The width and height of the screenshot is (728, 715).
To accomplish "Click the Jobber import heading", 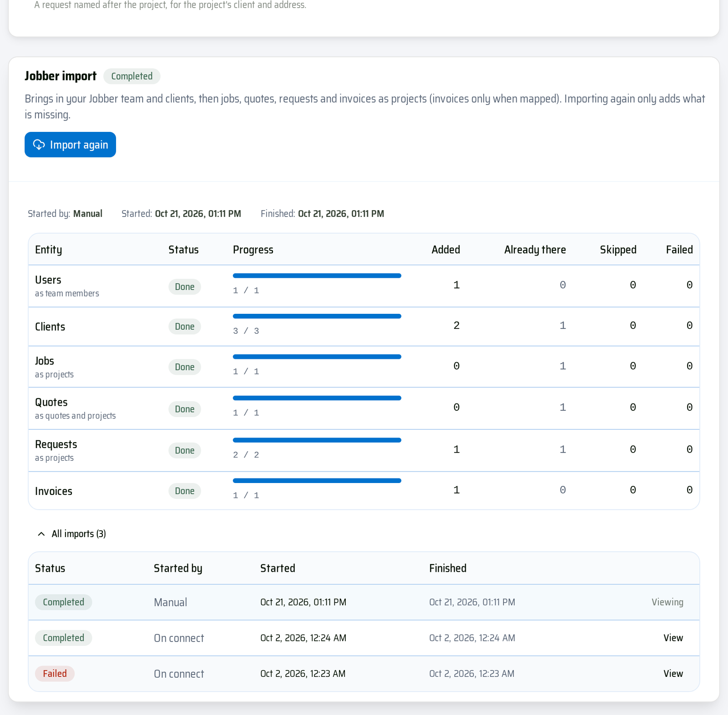I will point(61,76).
